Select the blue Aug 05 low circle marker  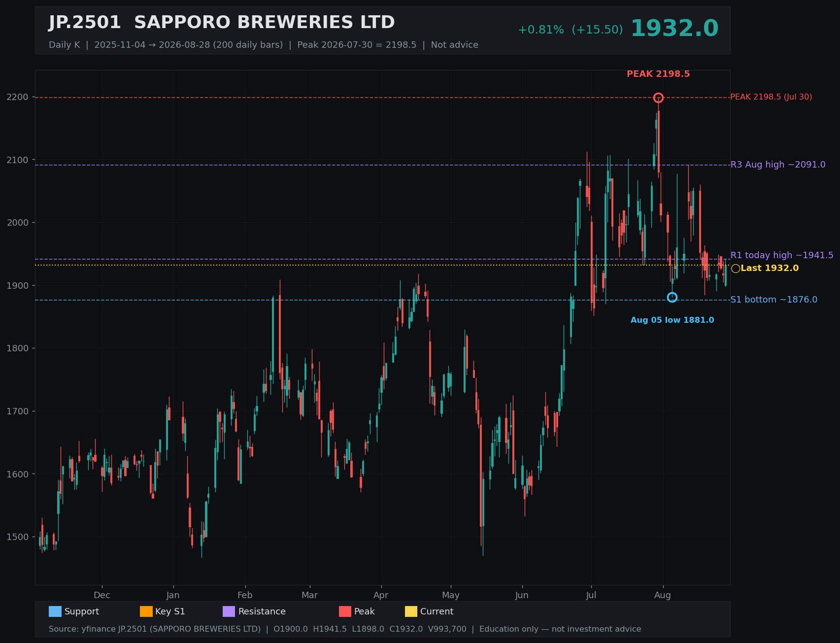[x=672, y=297]
